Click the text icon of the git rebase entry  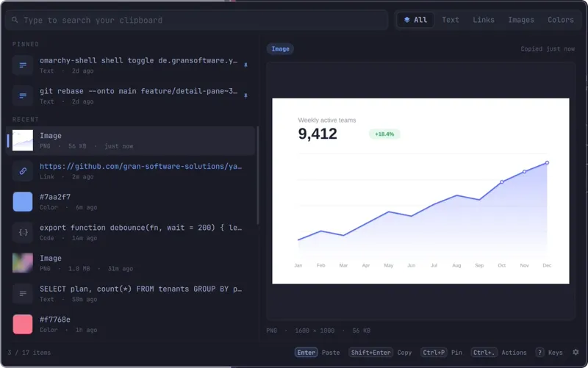pos(23,96)
